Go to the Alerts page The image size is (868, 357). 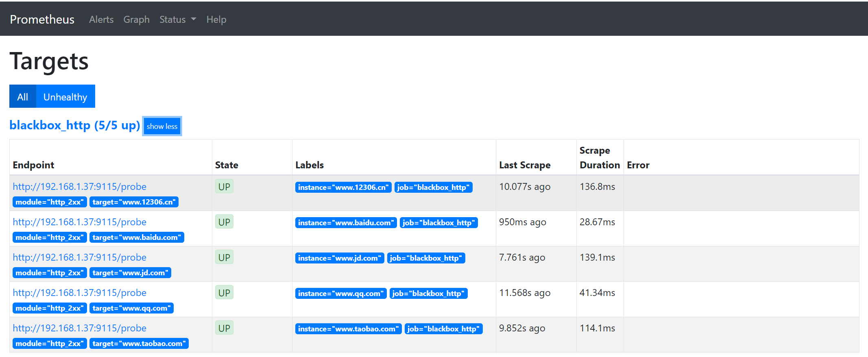101,20
